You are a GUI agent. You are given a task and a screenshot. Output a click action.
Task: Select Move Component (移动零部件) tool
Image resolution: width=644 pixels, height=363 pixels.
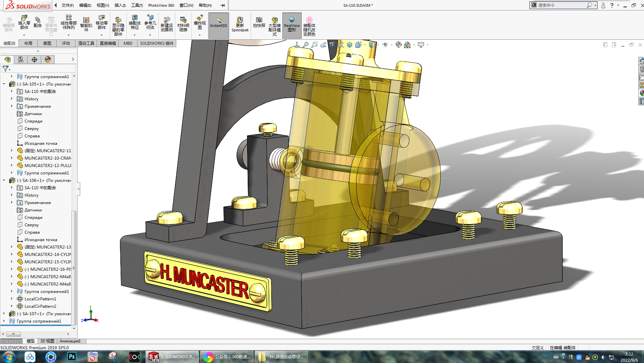point(101,22)
